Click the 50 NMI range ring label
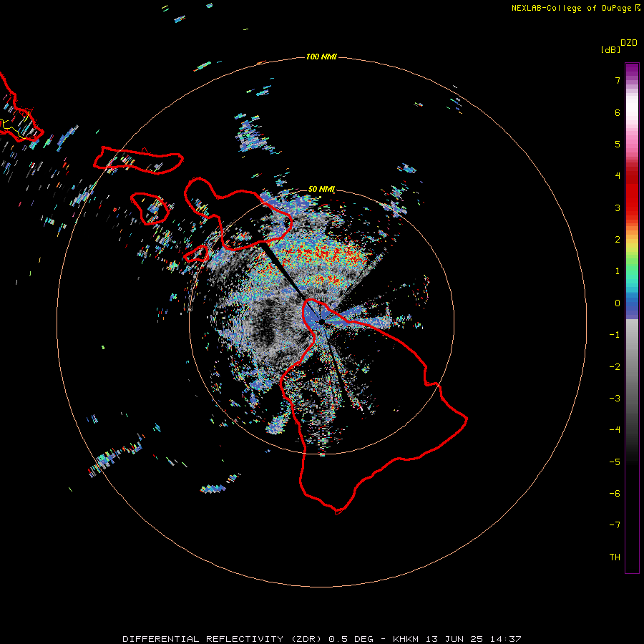 (x=321, y=189)
